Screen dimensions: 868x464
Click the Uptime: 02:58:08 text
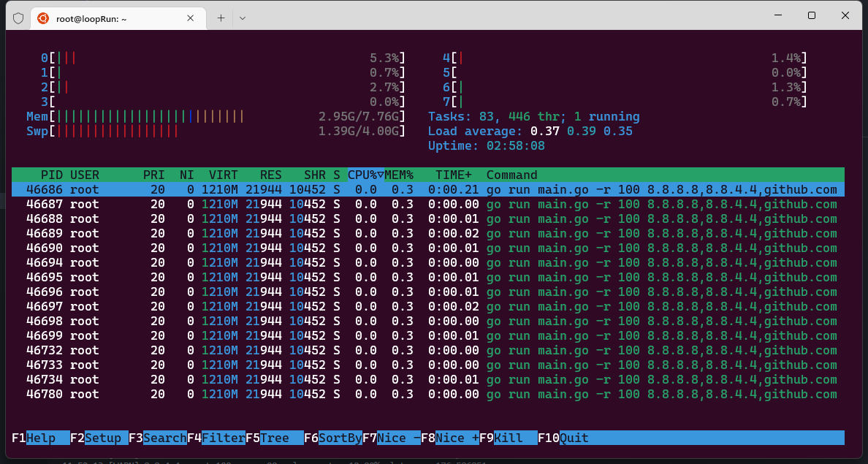pos(486,145)
